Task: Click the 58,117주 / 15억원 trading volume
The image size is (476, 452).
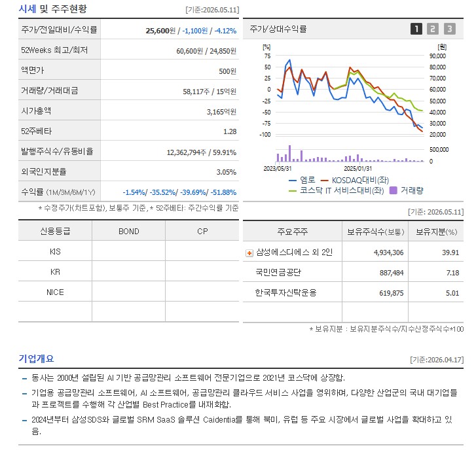Action: (x=210, y=92)
